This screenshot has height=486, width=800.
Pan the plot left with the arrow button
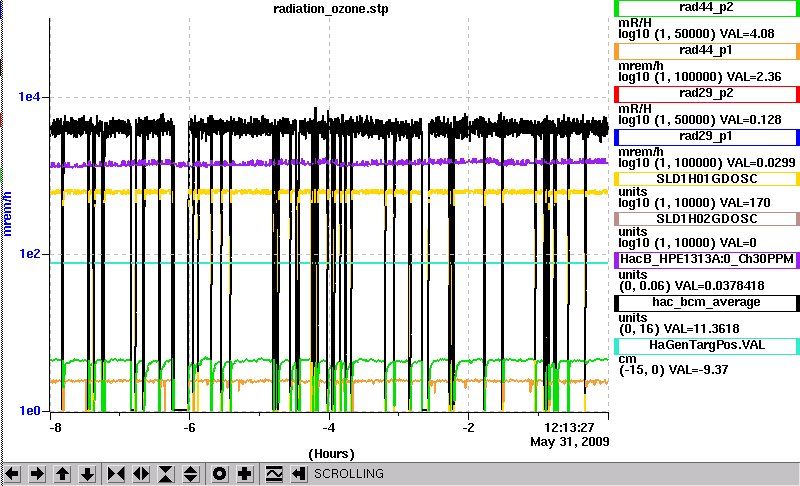click(12, 474)
